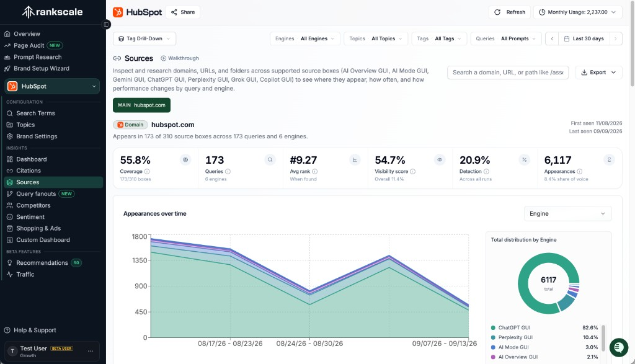
Task: Click the Test User avatar
Action: [12, 351]
